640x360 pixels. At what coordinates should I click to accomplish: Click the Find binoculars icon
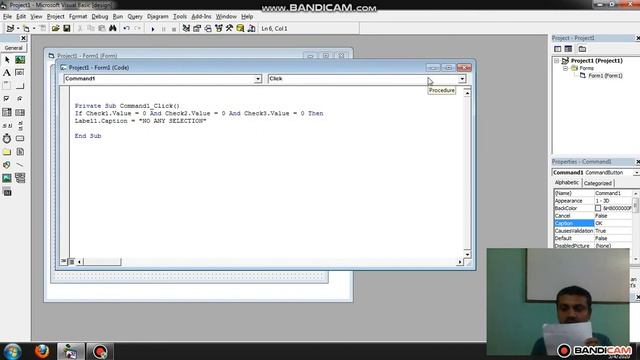pos(113,28)
